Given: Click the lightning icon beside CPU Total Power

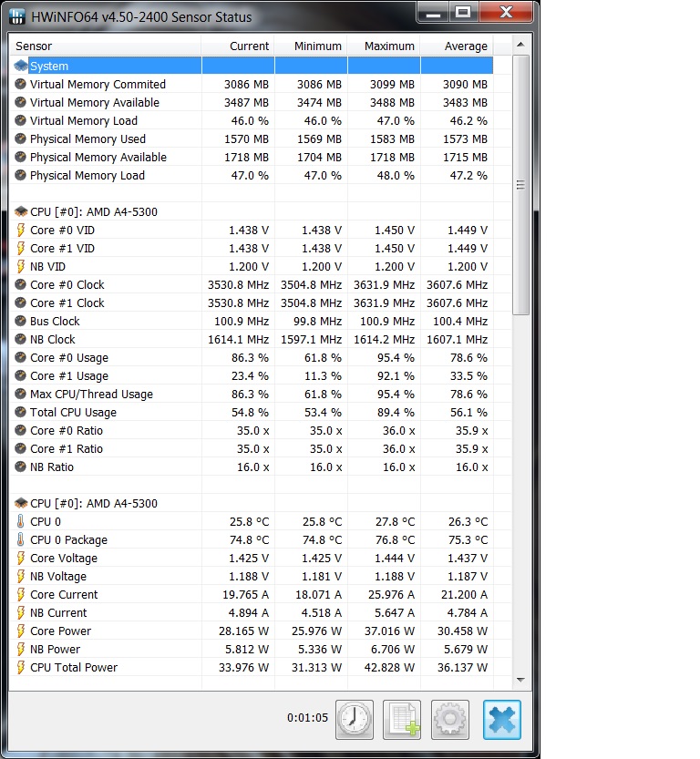Looking at the screenshot, I should pyautogui.click(x=20, y=668).
